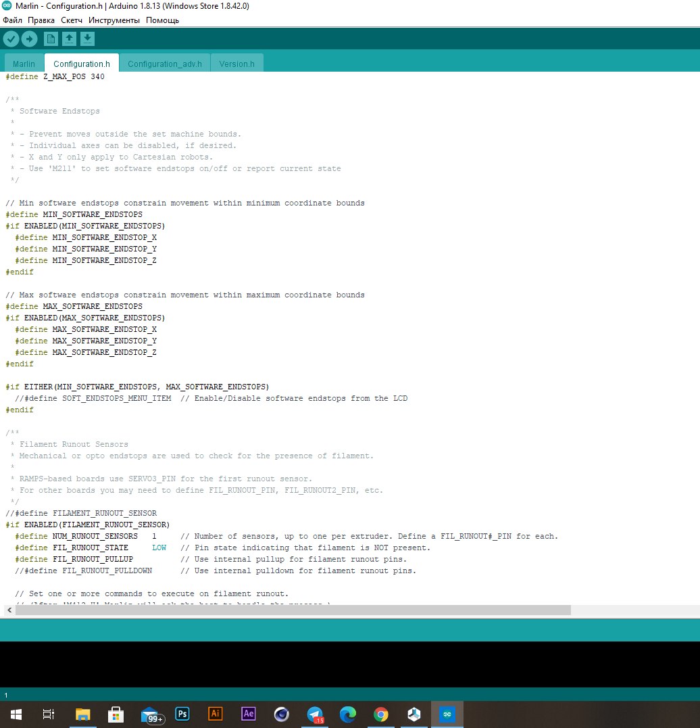Save the sketch with the Save icon
700x728 pixels.
[x=87, y=39]
